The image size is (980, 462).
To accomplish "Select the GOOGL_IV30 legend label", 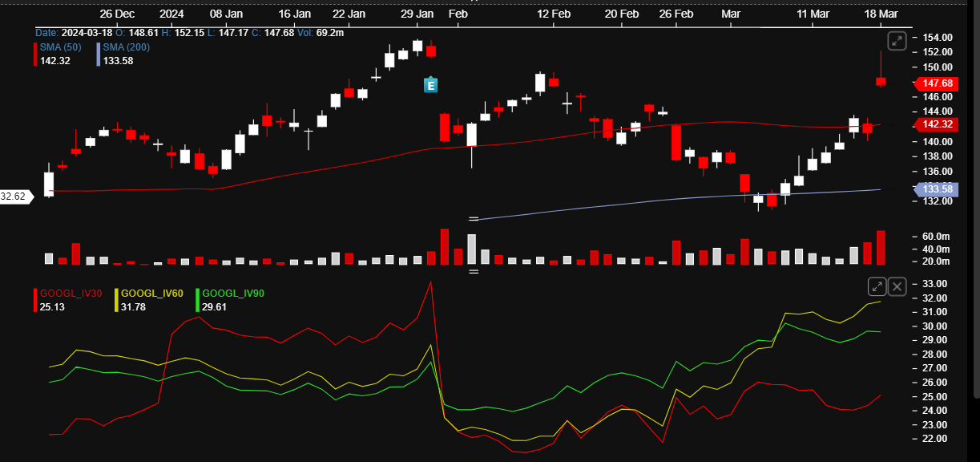I will pos(71,294).
